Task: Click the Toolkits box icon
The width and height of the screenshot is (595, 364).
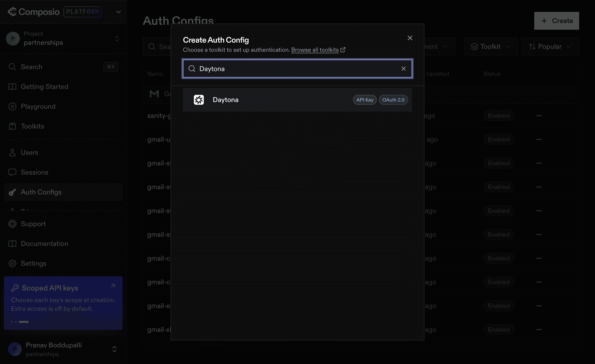Action: (12, 126)
